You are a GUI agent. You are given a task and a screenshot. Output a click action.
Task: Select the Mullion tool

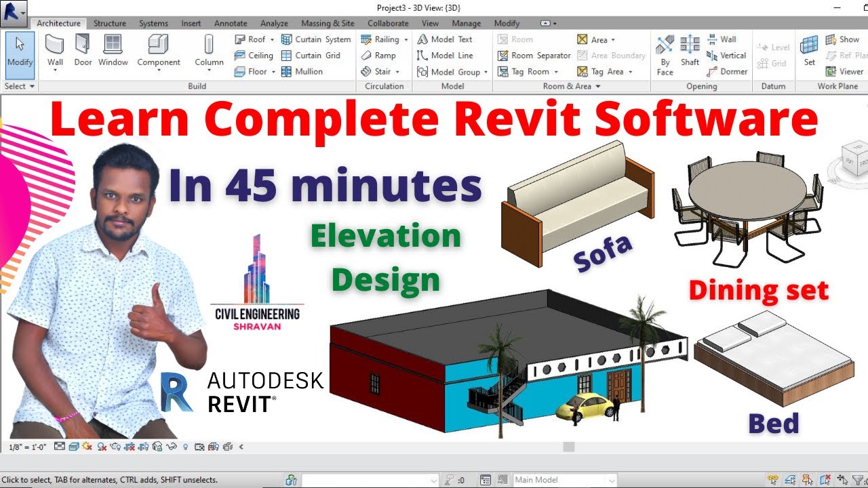pos(302,71)
